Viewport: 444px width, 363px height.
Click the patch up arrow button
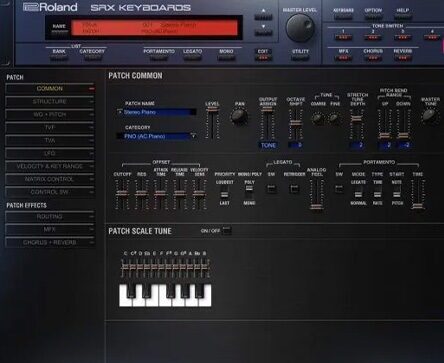[x=263, y=16]
